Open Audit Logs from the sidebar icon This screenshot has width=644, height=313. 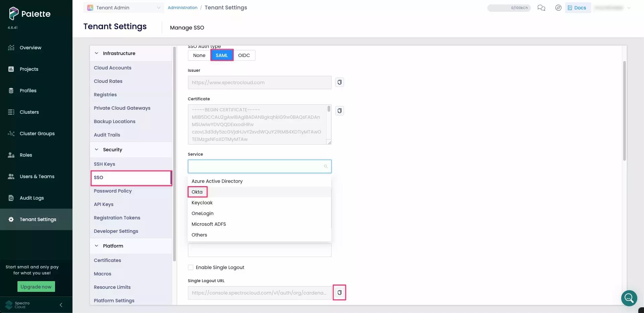11,198
